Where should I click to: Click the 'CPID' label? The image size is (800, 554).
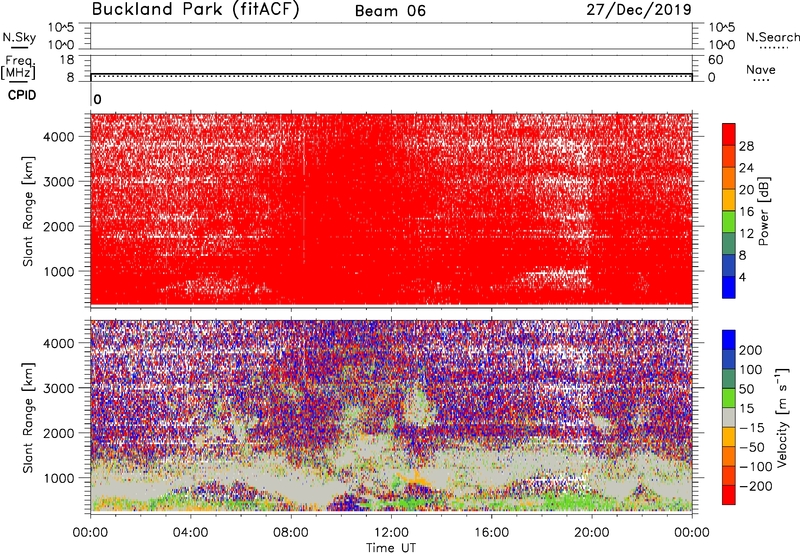coord(22,95)
